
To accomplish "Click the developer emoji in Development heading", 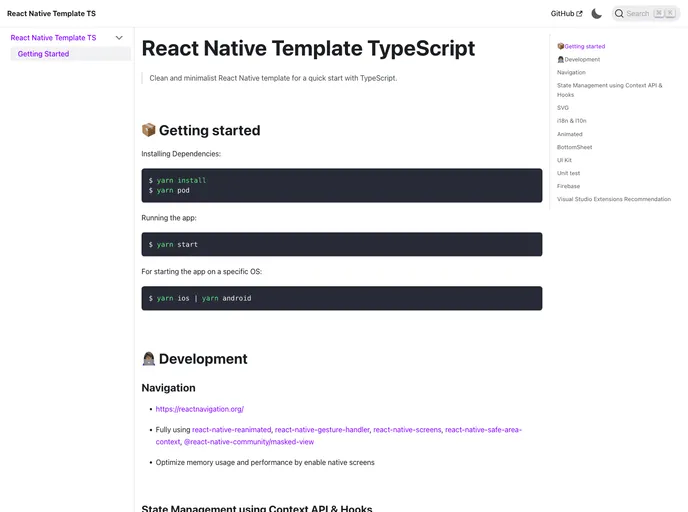I will tap(148, 359).
